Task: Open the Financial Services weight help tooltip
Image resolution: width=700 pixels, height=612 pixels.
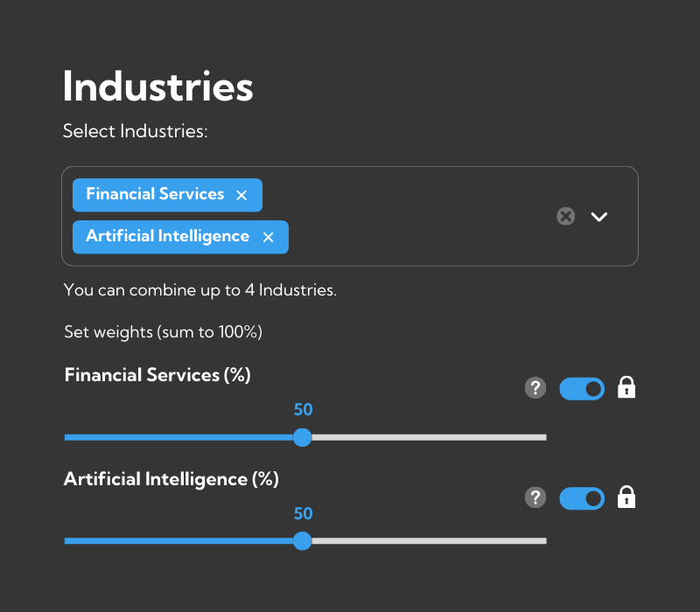Action: pyautogui.click(x=535, y=387)
